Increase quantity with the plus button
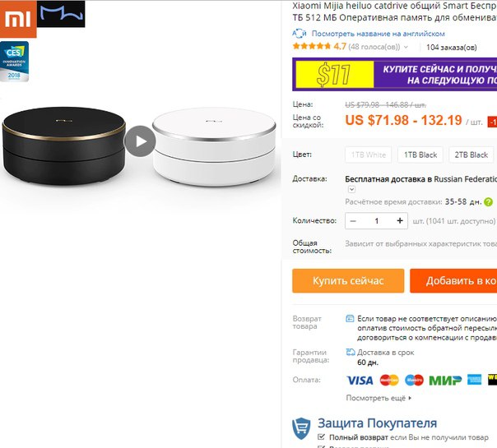 click(400, 220)
